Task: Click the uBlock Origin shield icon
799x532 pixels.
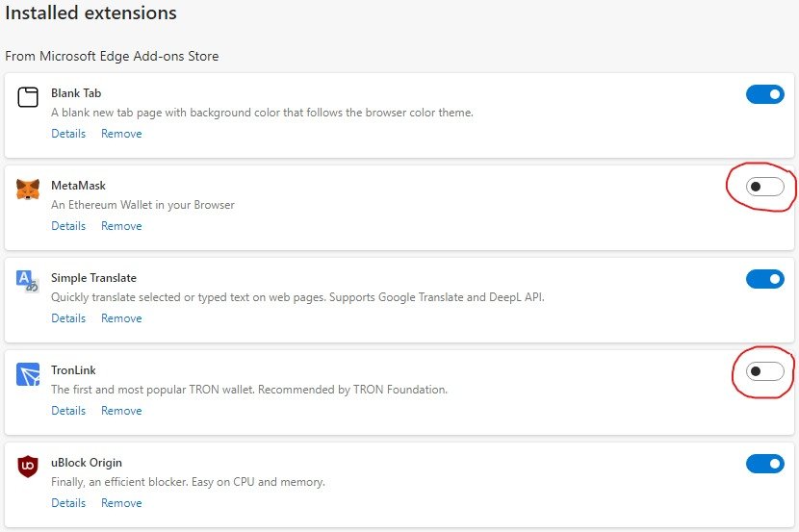Action: (x=28, y=466)
